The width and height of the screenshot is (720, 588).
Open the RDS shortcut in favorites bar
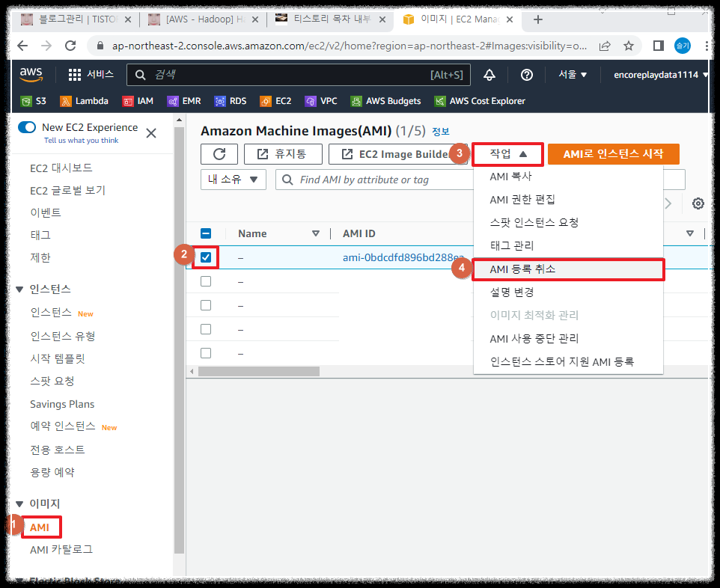(231, 101)
